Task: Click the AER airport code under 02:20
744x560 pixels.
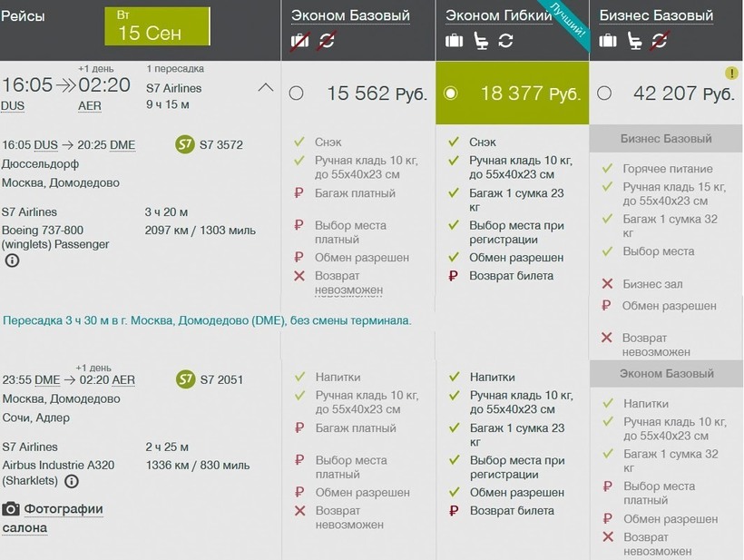Action: click(x=90, y=106)
